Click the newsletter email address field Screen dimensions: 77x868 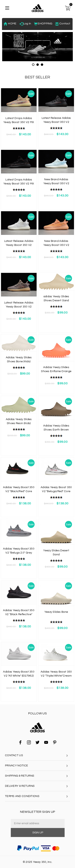(38, 823)
